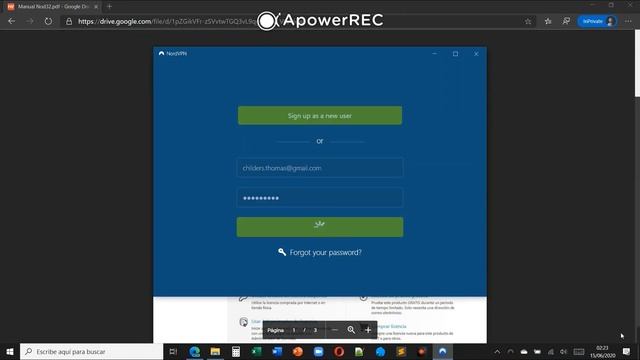This screenshot has width=640, height=360.
Task: Go forward in the browser
Action: pos(30,21)
